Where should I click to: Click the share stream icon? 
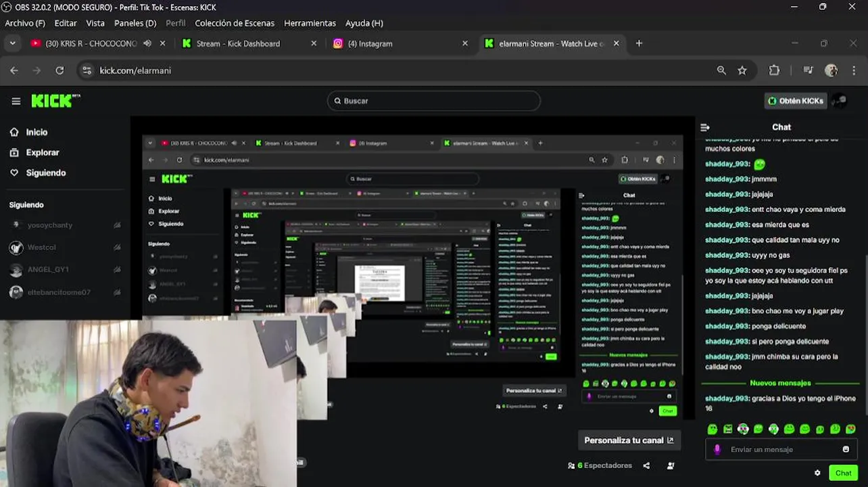(646, 465)
